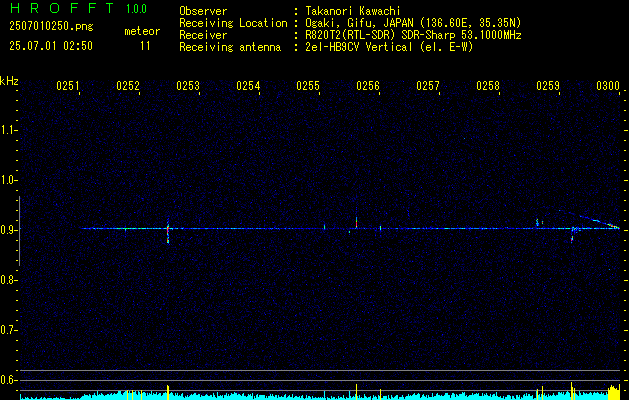Click time marker 0256
Screen dimensions: 629x400
(x=368, y=86)
